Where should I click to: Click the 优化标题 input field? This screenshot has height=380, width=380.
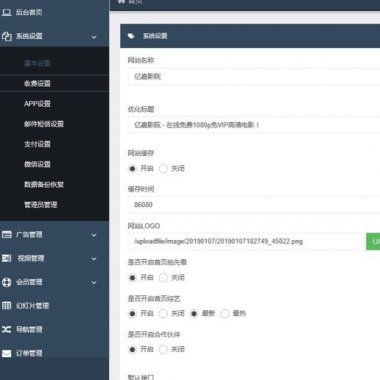point(254,125)
